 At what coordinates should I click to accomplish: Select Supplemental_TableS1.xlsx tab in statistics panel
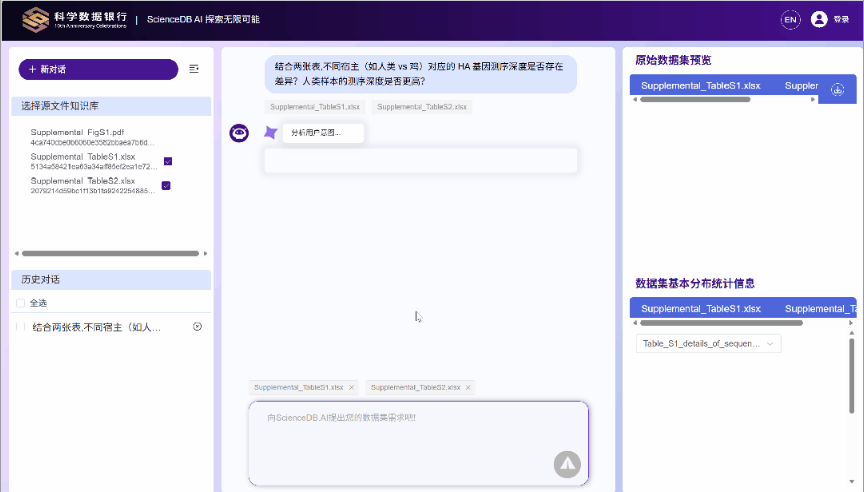(x=700, y=309)
